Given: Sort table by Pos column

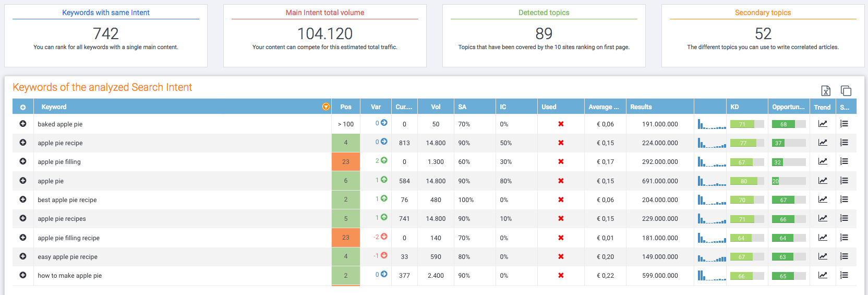Looking at the screenshot, I should click(x=346, y=107).
